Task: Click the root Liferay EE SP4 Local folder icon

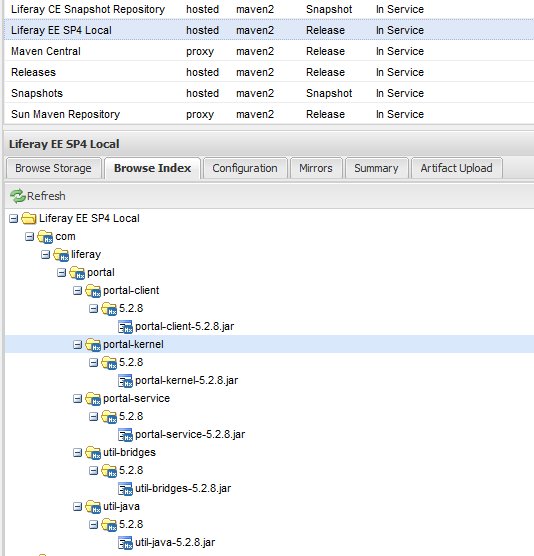Action: (29, 218)
